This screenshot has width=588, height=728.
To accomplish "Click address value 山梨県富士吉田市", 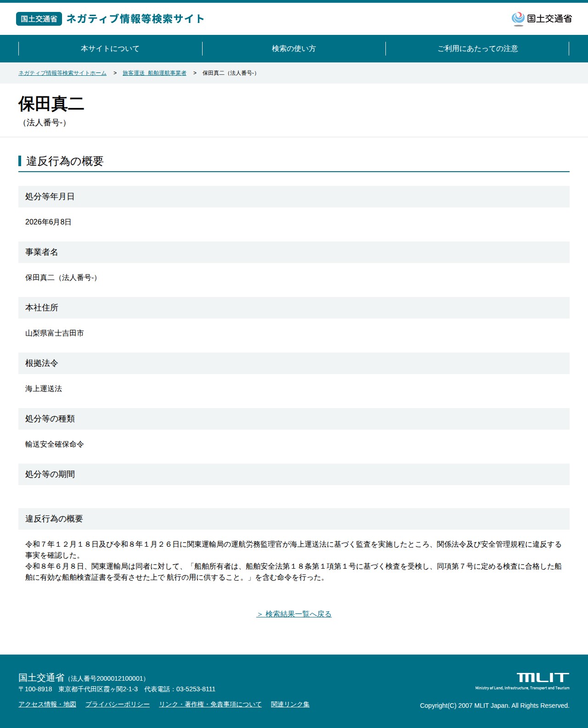I will click(55, 333).
